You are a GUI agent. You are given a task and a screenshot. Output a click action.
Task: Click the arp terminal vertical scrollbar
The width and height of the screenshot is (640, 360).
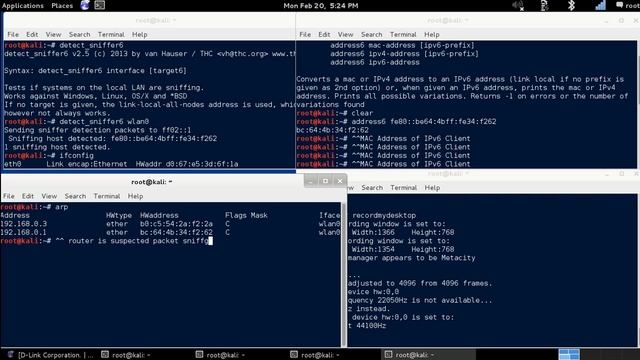click(344, 275)
